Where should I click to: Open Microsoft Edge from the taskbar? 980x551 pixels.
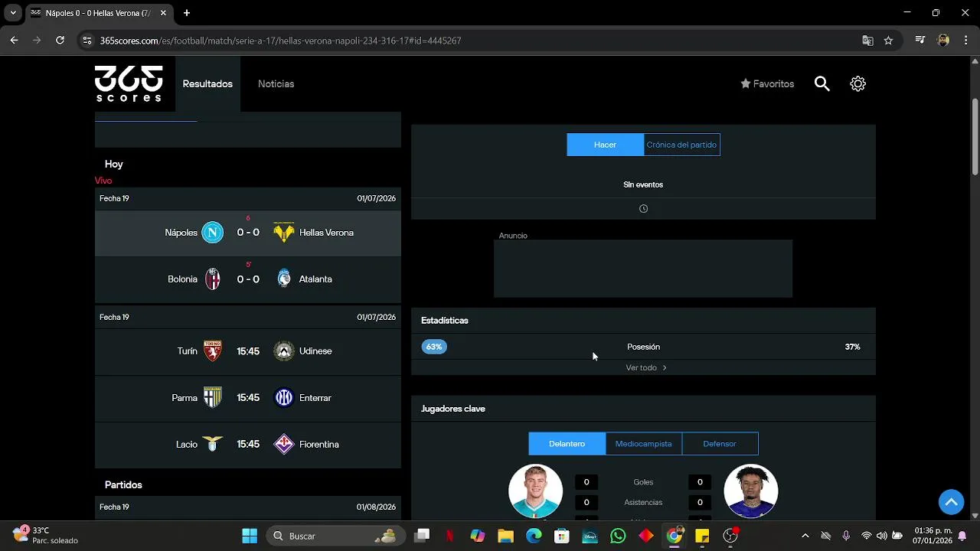coord(534,536)
